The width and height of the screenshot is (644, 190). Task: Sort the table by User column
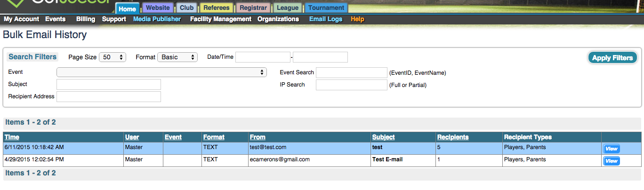click(132, 137)
